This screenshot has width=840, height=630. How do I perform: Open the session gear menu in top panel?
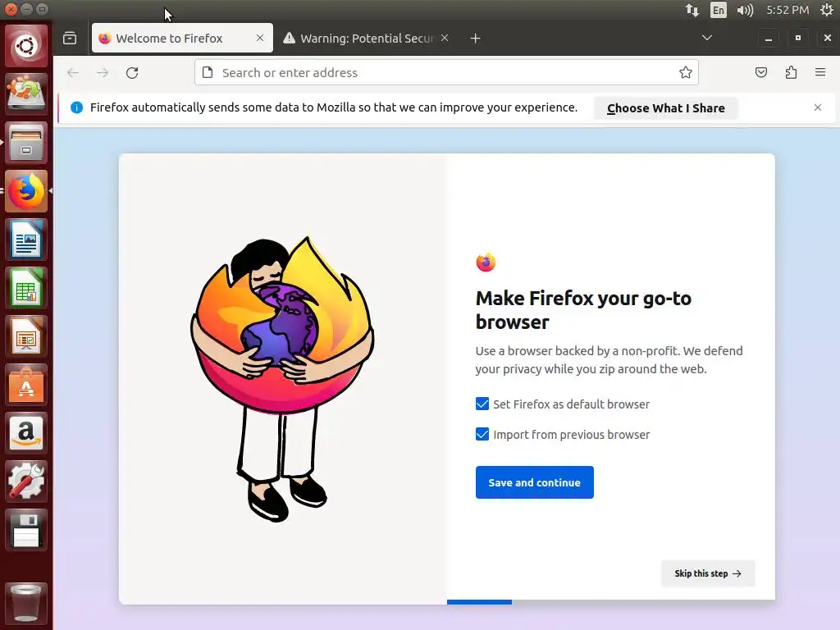click(827, 10)
